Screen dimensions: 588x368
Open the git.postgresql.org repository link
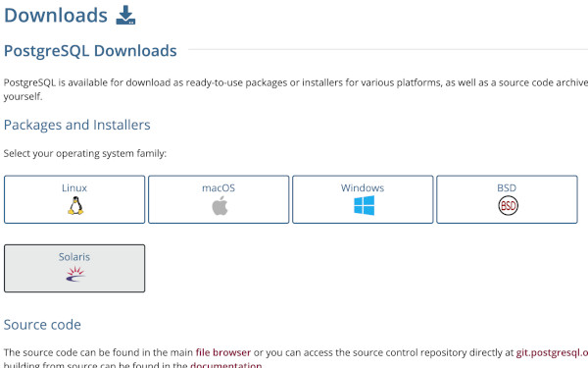[x=552, y=352]
